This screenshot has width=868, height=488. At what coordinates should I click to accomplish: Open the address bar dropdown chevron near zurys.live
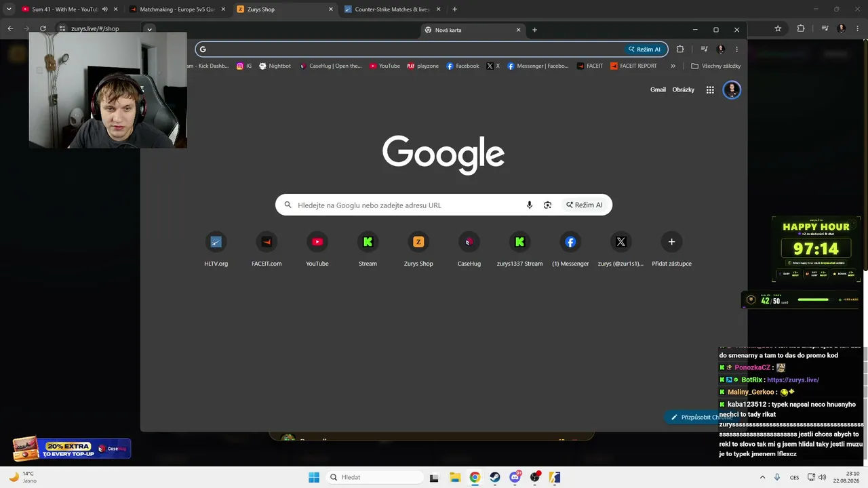149,28
